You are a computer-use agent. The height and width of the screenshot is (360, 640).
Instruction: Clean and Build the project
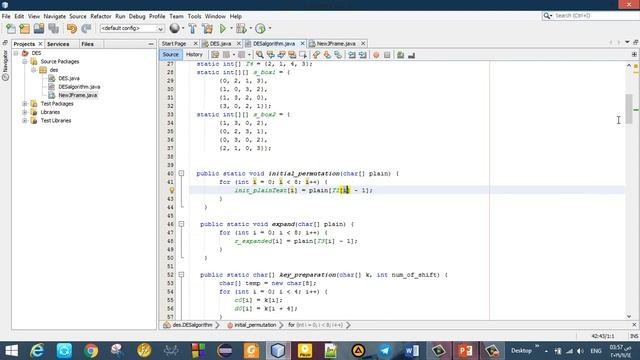click(207, 28)
